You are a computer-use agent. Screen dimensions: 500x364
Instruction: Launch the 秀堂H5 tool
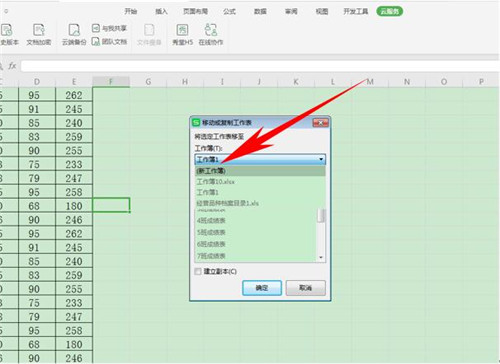tap(182, 34)
